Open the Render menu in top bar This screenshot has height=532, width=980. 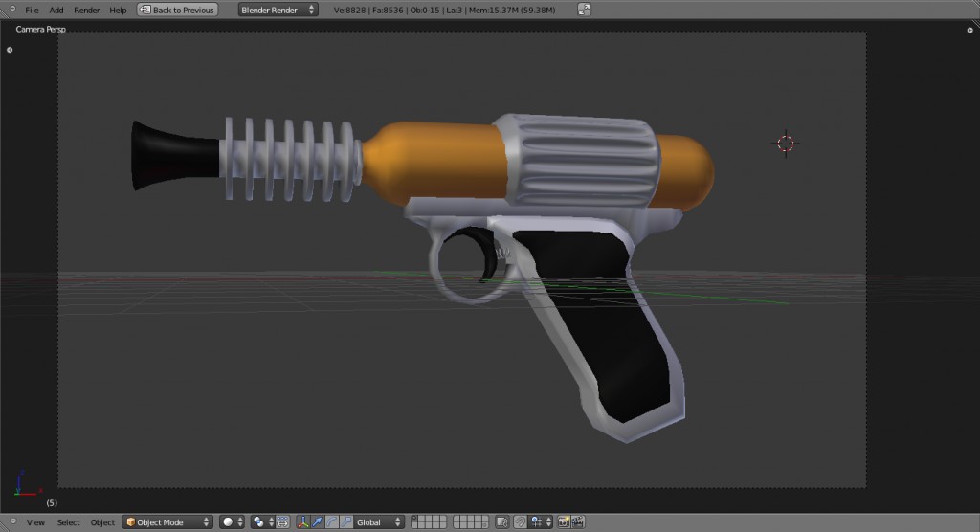[87, 10]
